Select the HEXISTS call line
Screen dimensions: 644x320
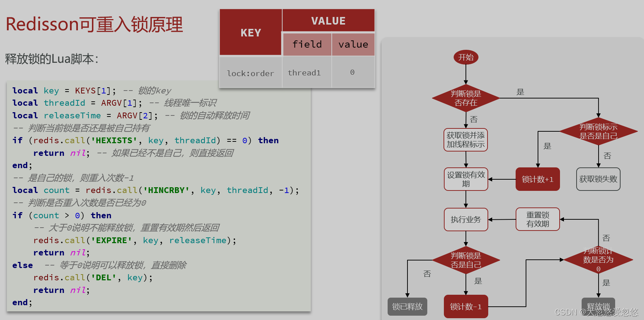(145, 140)
